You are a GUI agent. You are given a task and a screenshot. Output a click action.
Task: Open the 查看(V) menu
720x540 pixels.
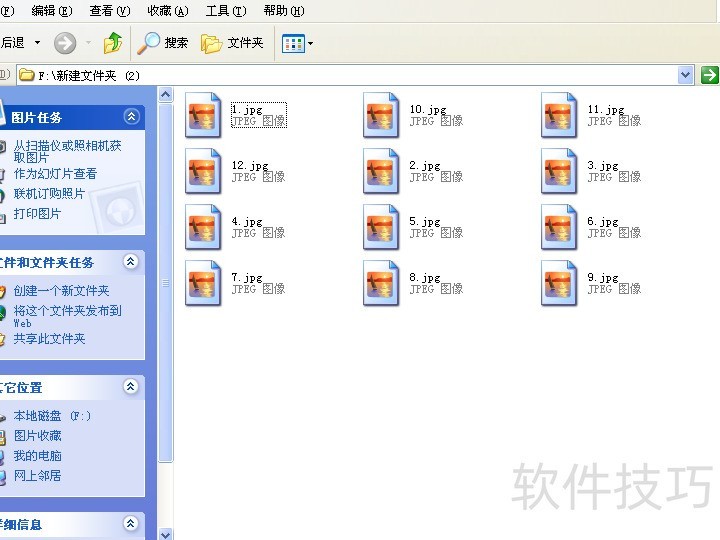point(109,11)
